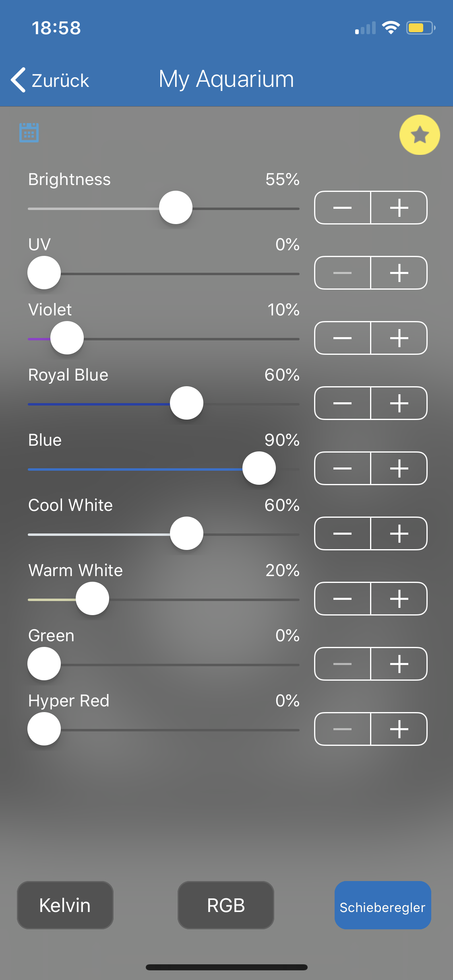The width and height of the screenshot is (453, 980).
Task: Increase UV with the plus button
Action: click(399, 273)
